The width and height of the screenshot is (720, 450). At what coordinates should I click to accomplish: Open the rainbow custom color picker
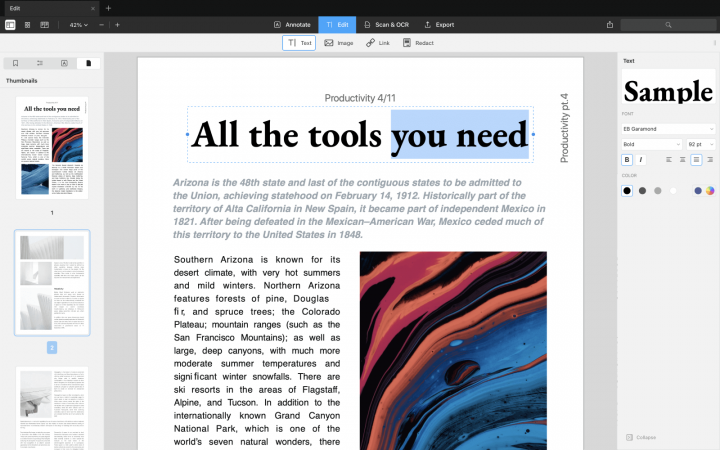[710, 191]
